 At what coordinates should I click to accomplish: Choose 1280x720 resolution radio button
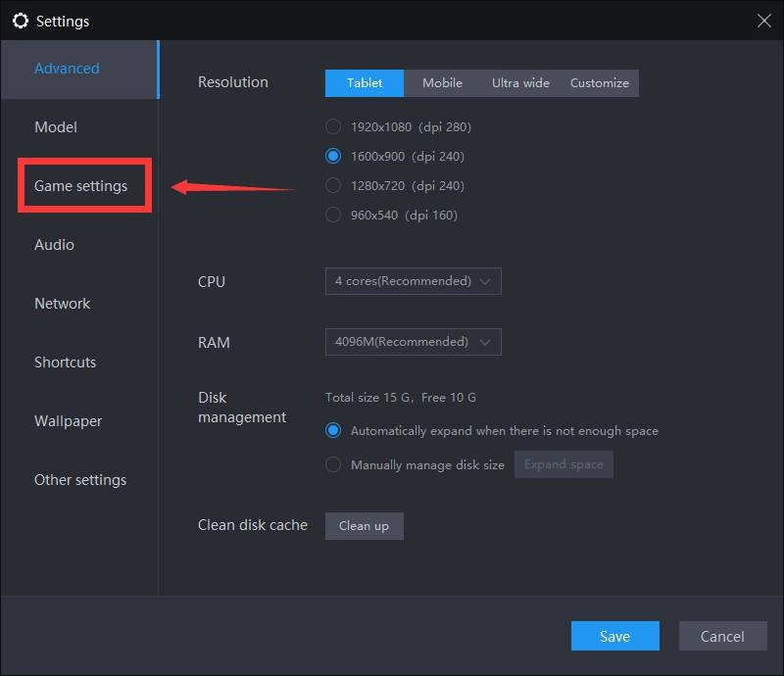333,185
